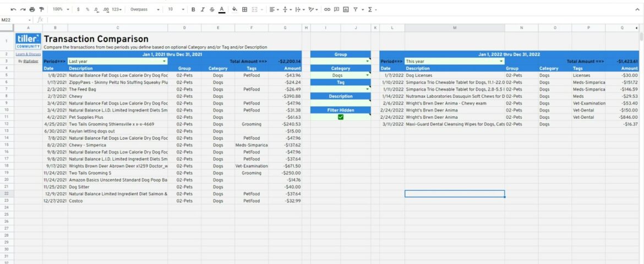The image size is (644, 264).
Task: Open the 123 number format dropdown
Action: click(117, 9)
